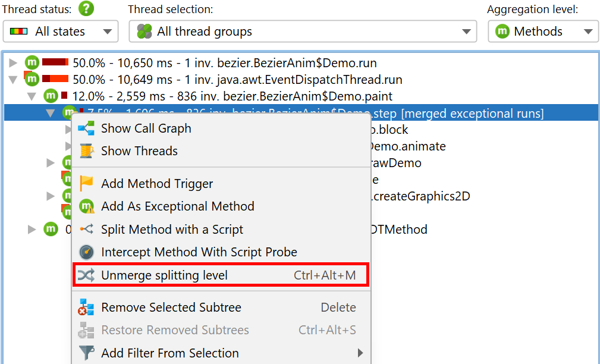Open Add Filter From Selection submenu arrow
The width and height of the screenshot is (600, 364).
(x=360, y=353)
